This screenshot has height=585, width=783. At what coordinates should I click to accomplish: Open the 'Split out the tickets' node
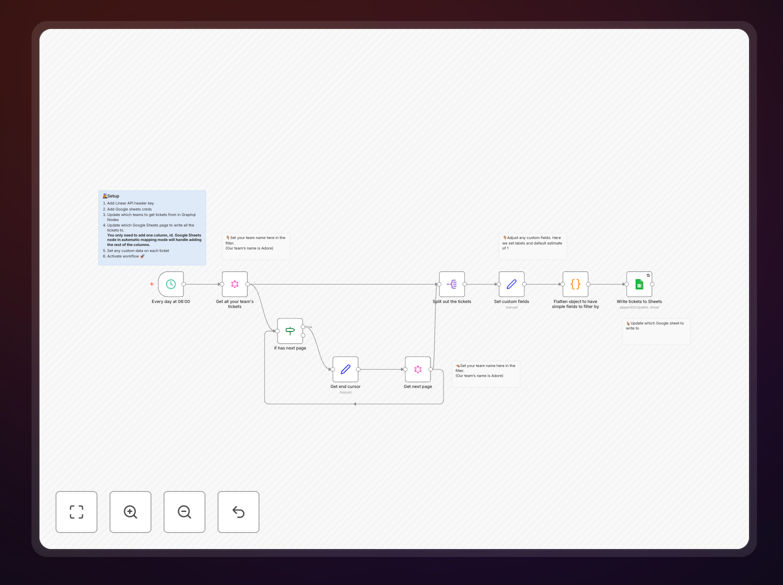[x=452, y=284]
